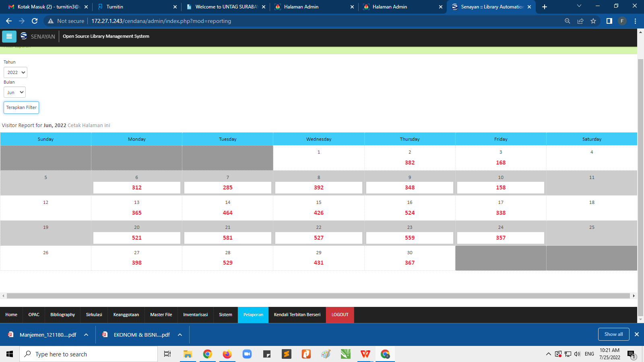
Task: Open Firefox from the taskbar
Action: [227, 354]
